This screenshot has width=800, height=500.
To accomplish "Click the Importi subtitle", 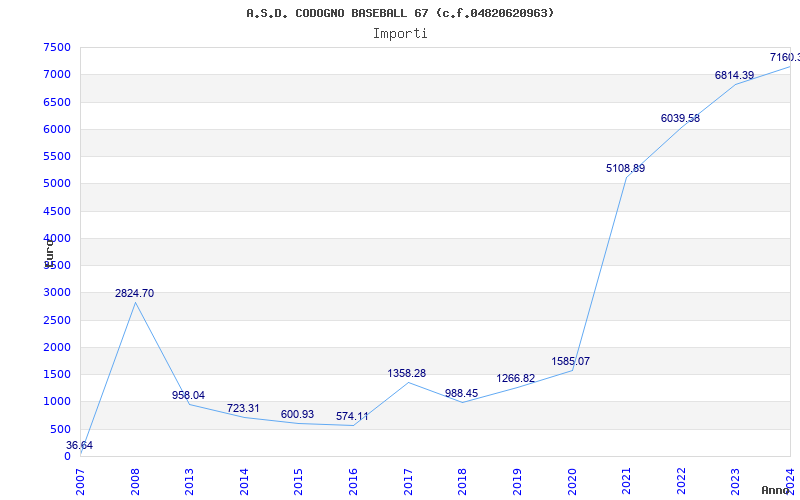I will tap(400, 34).
